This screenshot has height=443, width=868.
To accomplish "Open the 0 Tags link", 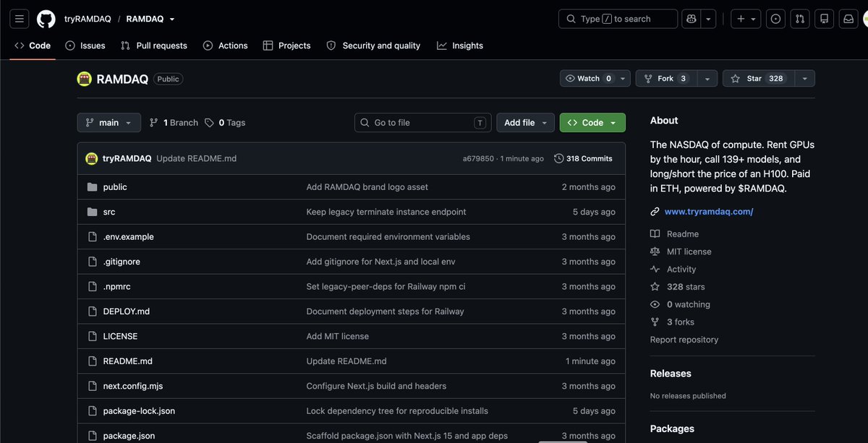I will tap(225, 123).
